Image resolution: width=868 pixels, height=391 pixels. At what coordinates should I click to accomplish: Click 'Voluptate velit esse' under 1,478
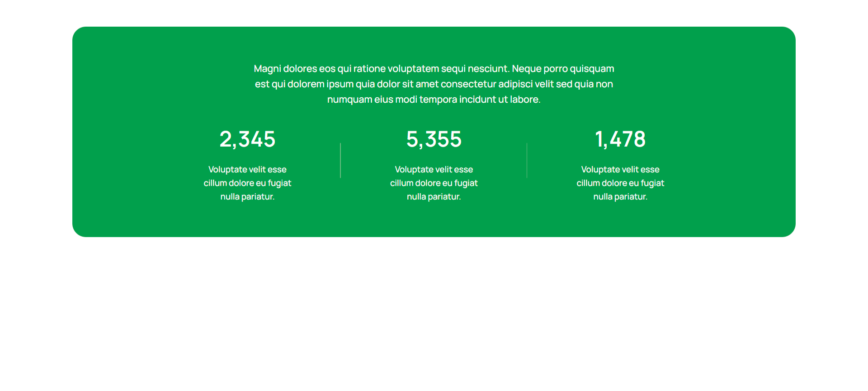point(620,169)
